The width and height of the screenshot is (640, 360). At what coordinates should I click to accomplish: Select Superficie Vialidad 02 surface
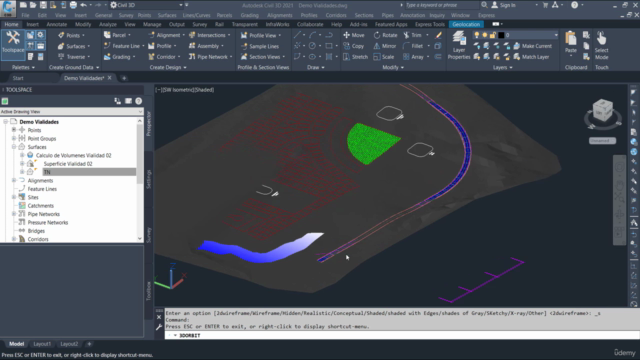(x=68, y=164)
